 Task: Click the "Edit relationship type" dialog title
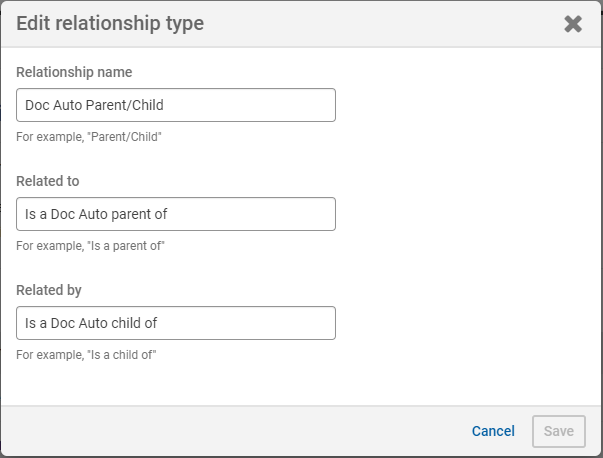(110, 24)
